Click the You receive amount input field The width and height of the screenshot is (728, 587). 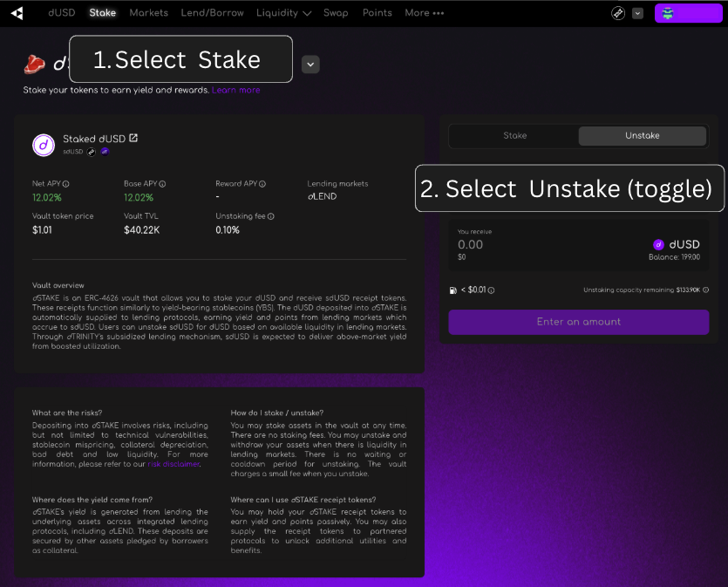[523, 245]
